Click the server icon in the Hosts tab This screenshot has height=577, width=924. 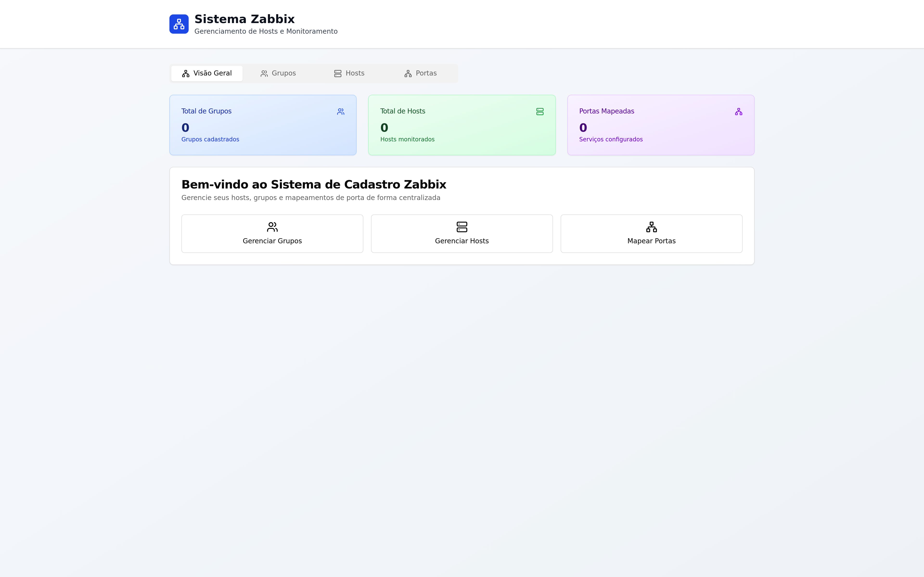pos(338,74)
